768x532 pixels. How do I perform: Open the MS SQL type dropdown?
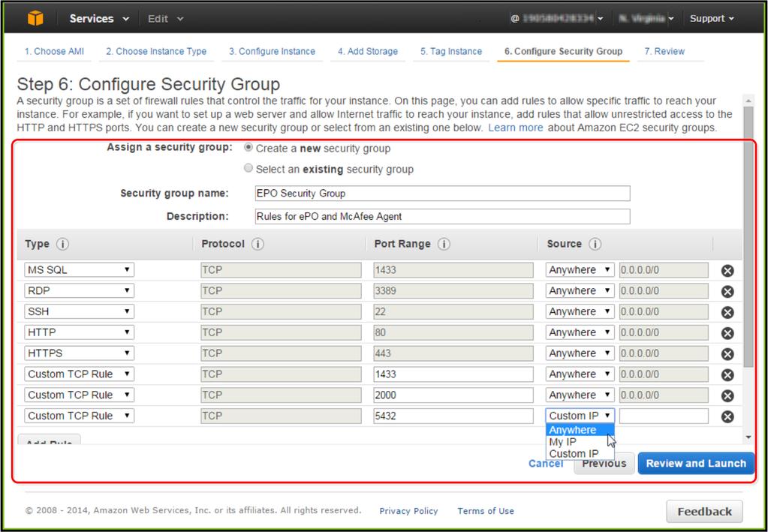tap(80, 269)
